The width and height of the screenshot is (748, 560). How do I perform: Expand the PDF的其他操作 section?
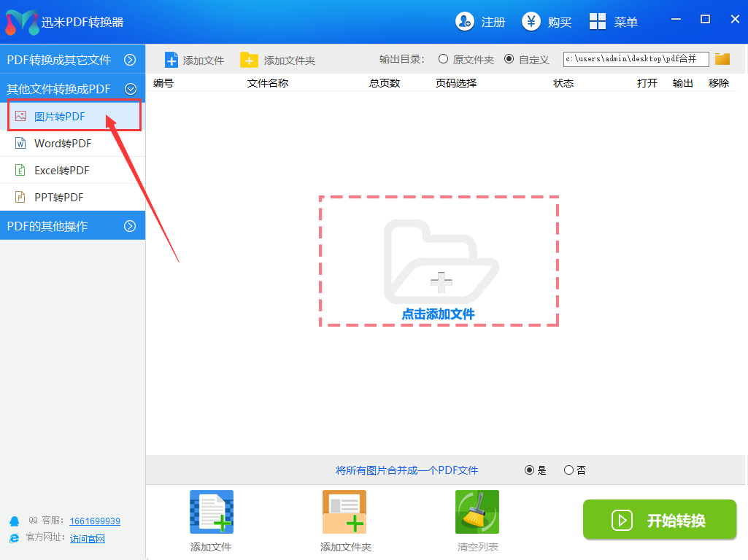[x=130, y=226]
